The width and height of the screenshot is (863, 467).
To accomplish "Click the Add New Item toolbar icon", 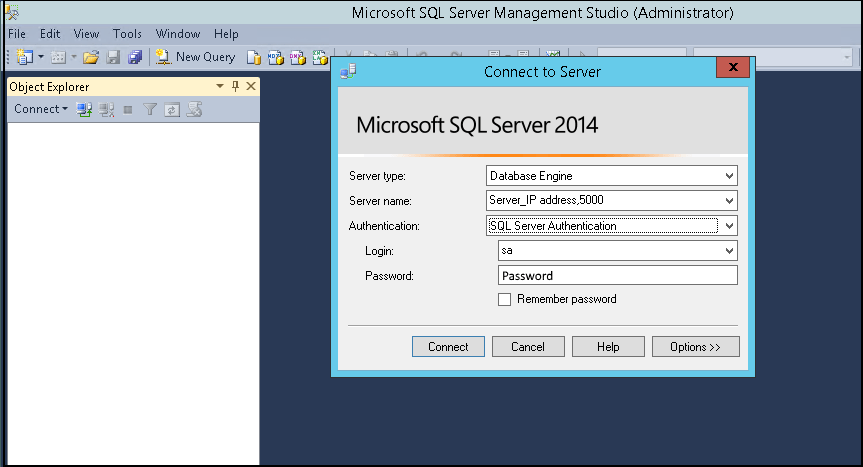I will (58, 57).
